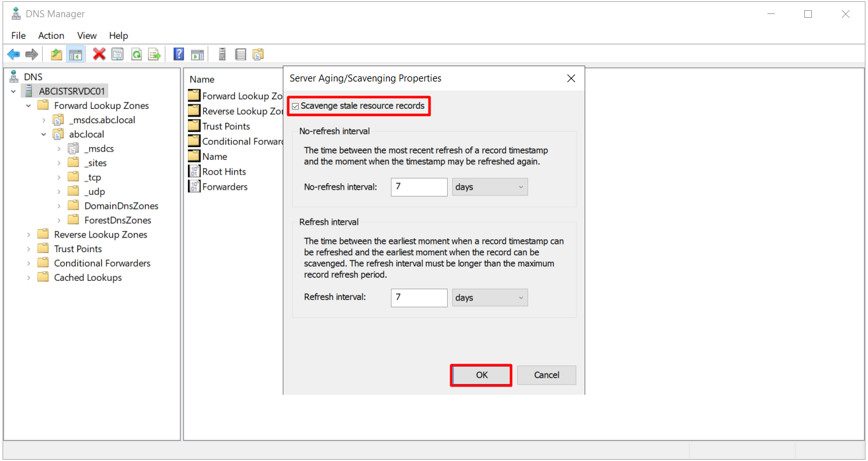Screen dimensions: 868x461
Task: Close the Aging/Scavenging Properties dialog
Action: 571,78
